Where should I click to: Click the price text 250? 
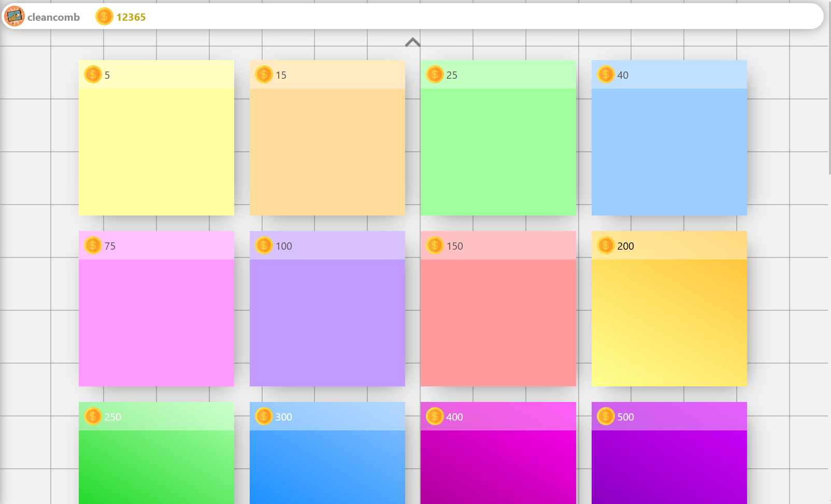[113, 417]
